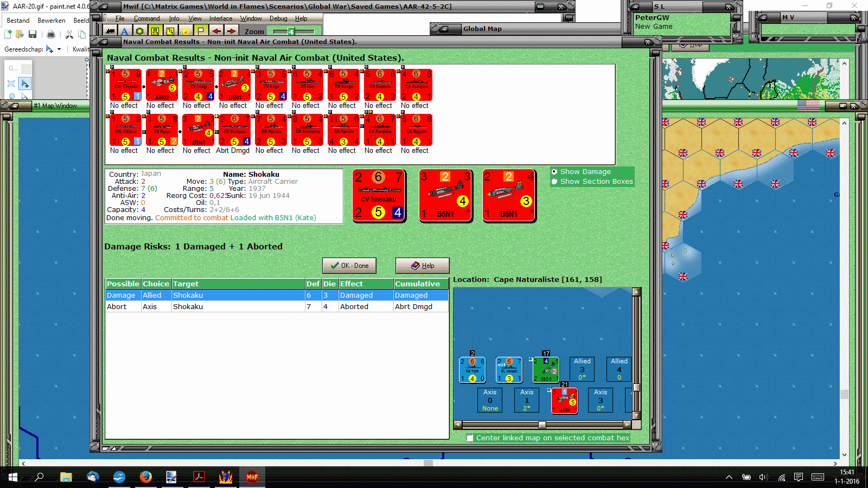Click the Help button in combat results
This screenshot has width=868, height=488.
[x=423, y=266]
